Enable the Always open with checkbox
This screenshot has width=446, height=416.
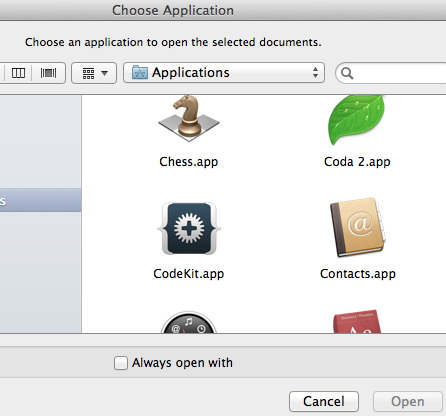tap(121, 363)
